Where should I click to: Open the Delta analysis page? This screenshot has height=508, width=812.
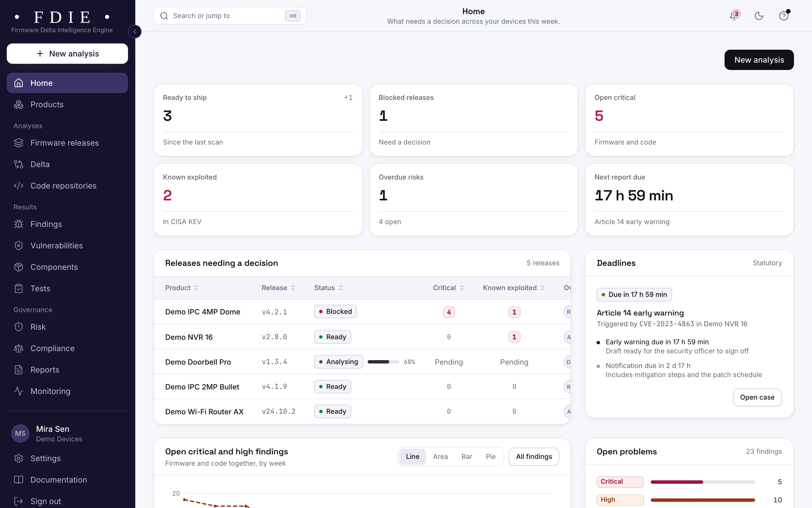(67, 164)
